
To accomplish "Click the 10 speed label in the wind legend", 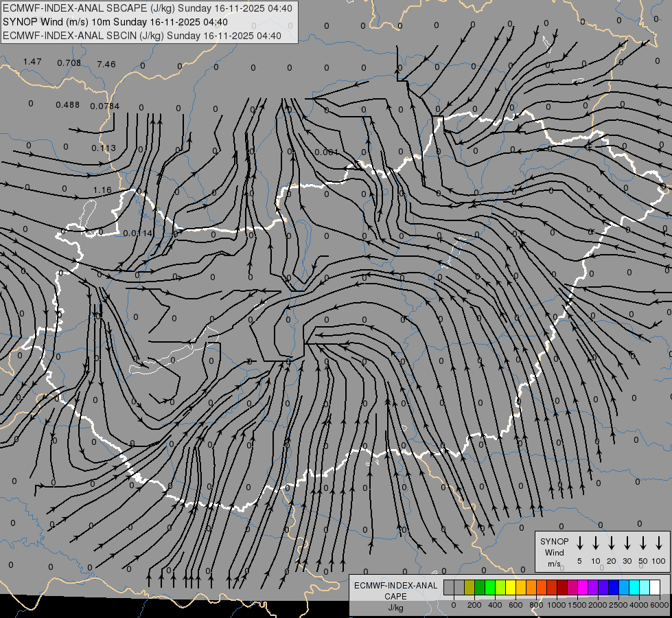I will pyautogui.click(x=596, y=561).
